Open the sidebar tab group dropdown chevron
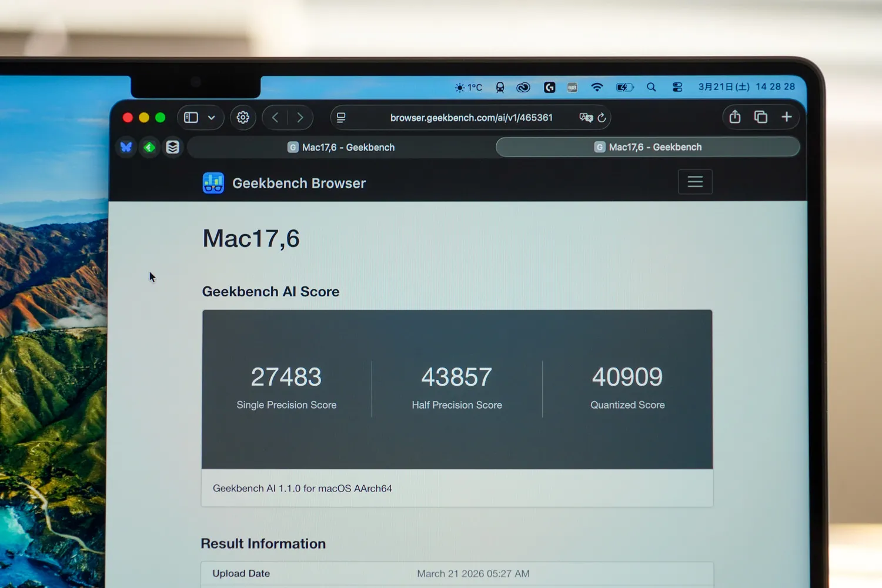The width and height of the screenshot is (882, 588). pos(212,118)
